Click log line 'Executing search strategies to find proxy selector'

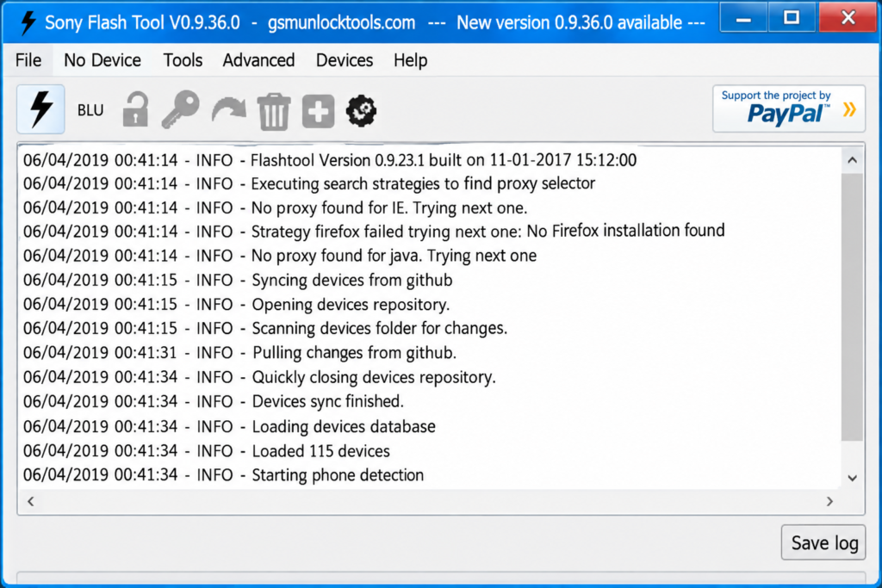[x=309, y=184]
